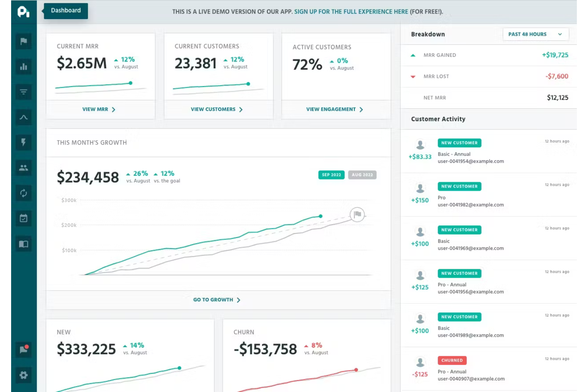Click the $234,458 growth amount
This screenshot has width=588, height=392.
click(88, 178)
